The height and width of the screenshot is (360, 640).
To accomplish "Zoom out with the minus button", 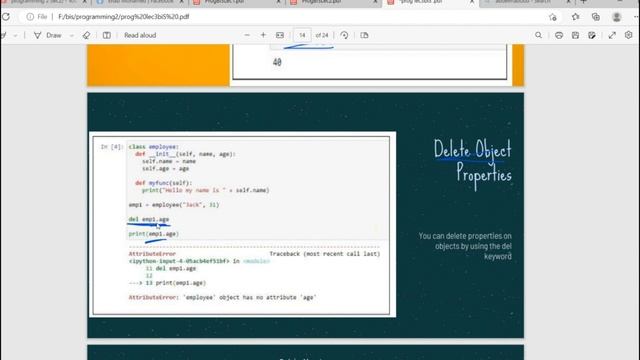I will coord(247,36).
